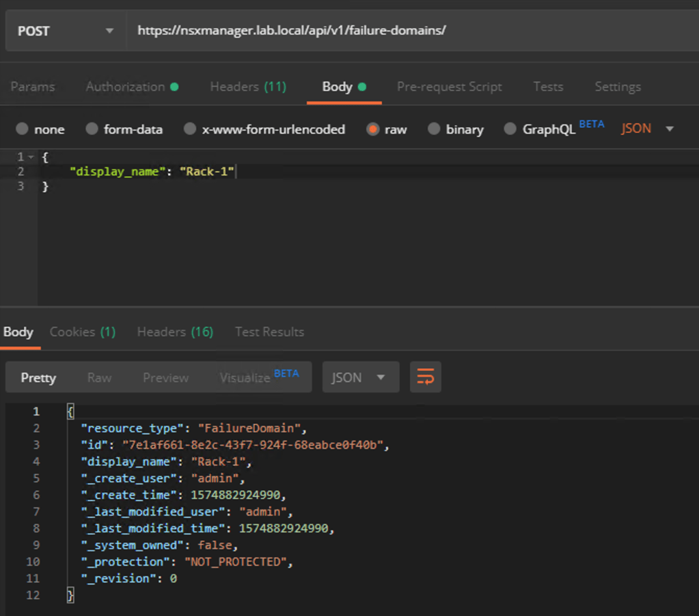Choose the x-www-form-urlencoded body type
Screen dimensions: 699x616
(264, 129)
